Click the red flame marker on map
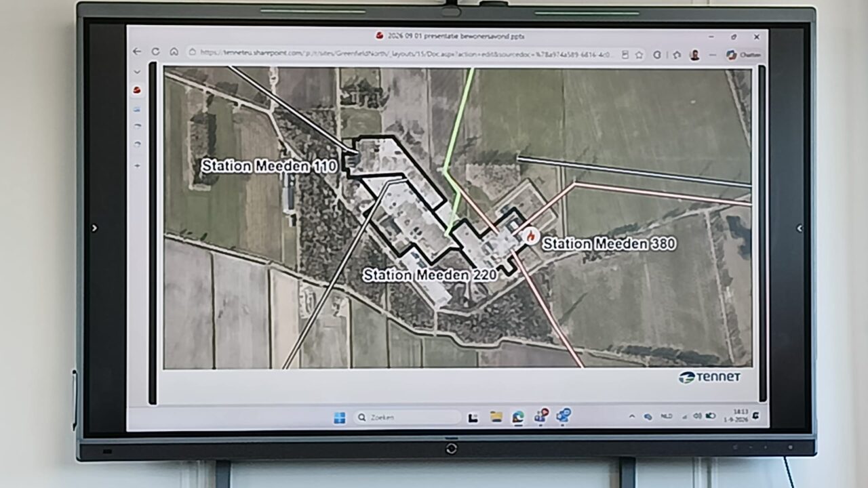The height and width of the screenshot is (488, 868). click(529, 237)
